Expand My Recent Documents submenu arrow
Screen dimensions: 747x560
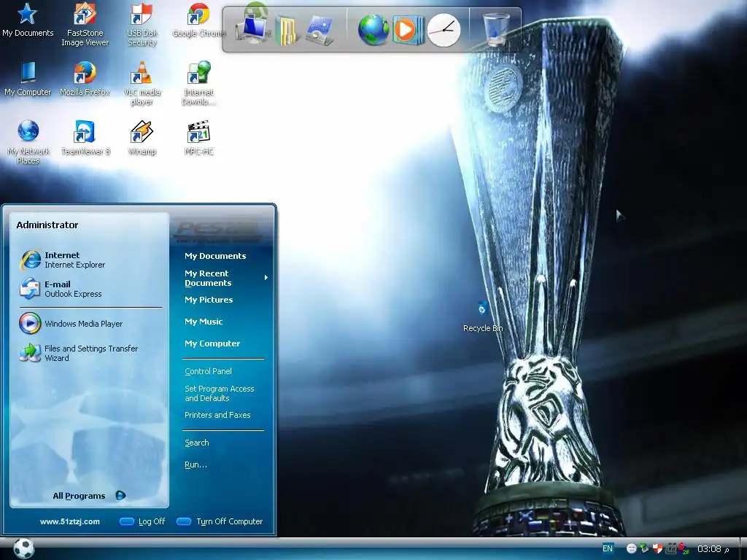[266, 278]
